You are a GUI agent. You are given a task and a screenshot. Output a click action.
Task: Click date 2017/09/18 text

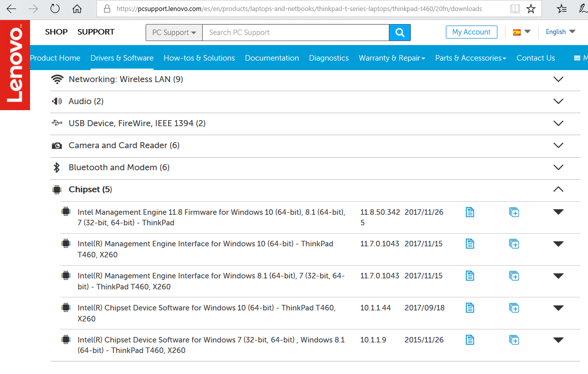pyautogui.click(x=424, y=308)
